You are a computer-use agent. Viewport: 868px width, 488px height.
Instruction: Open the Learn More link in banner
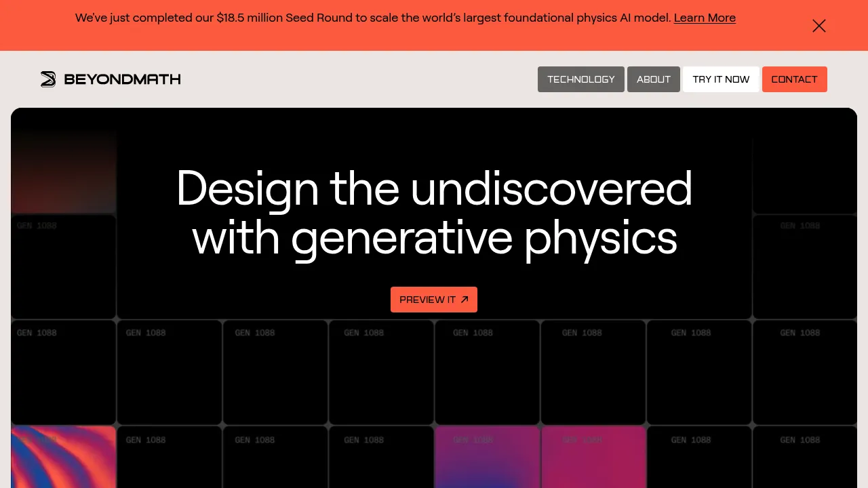[x=705, y=18]
